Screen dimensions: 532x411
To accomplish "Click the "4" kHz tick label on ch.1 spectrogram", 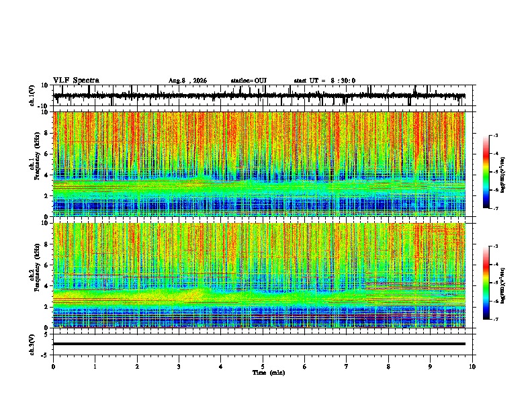I will click(46, 175).
